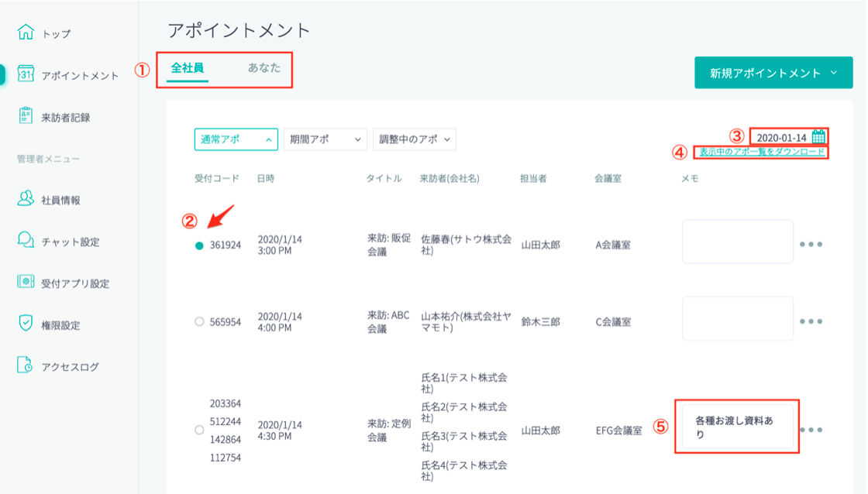Open the 期間アポ dropdown

click(325, 139)
